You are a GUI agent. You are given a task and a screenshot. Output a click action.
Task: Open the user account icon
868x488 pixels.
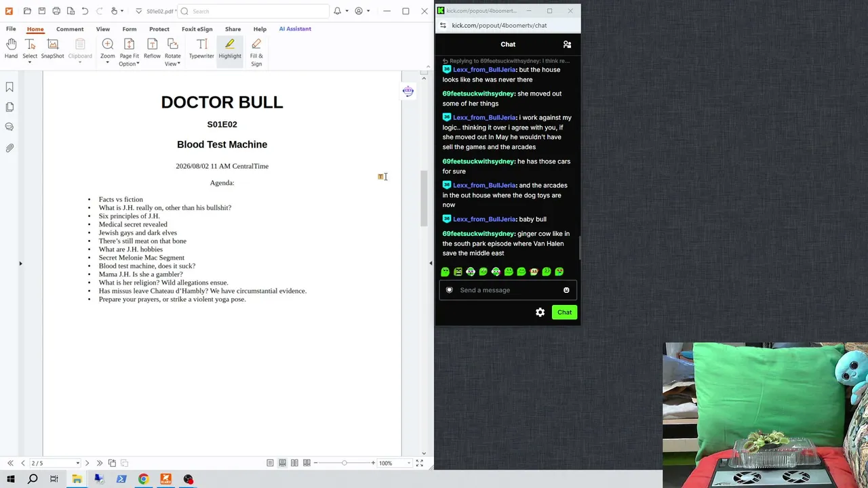359,11
